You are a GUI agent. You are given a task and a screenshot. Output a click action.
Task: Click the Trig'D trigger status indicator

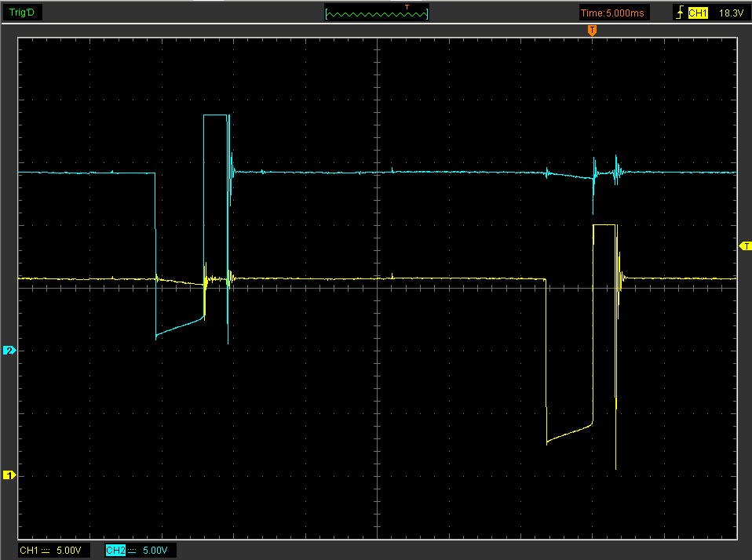pos(22,13)
